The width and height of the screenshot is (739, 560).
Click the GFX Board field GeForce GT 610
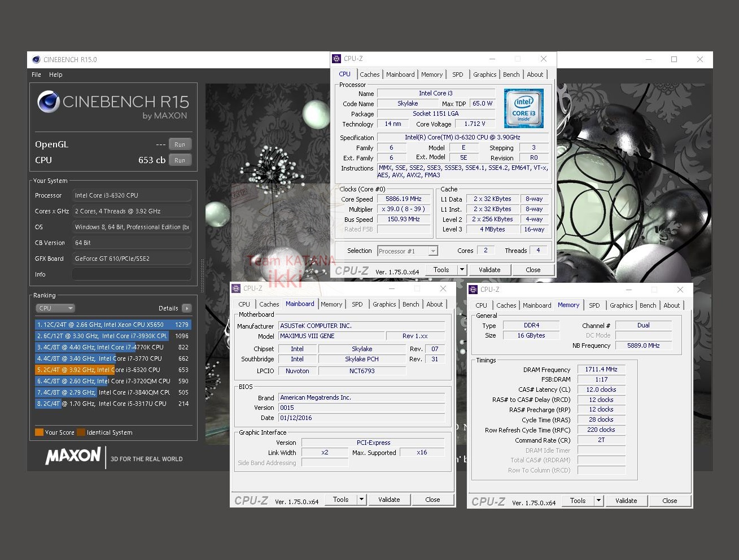(x=132, y=259)
